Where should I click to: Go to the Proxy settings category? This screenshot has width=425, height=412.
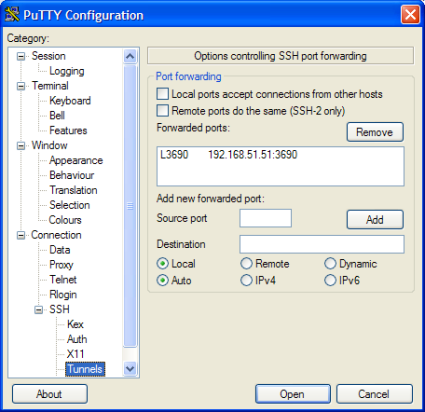[x=61, y=265]
